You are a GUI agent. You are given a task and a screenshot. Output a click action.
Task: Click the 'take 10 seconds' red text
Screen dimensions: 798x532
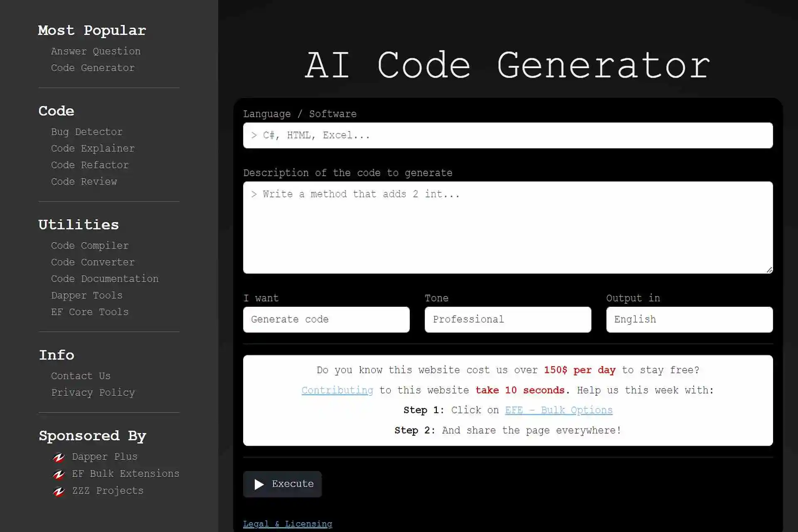tap(520, 390)
